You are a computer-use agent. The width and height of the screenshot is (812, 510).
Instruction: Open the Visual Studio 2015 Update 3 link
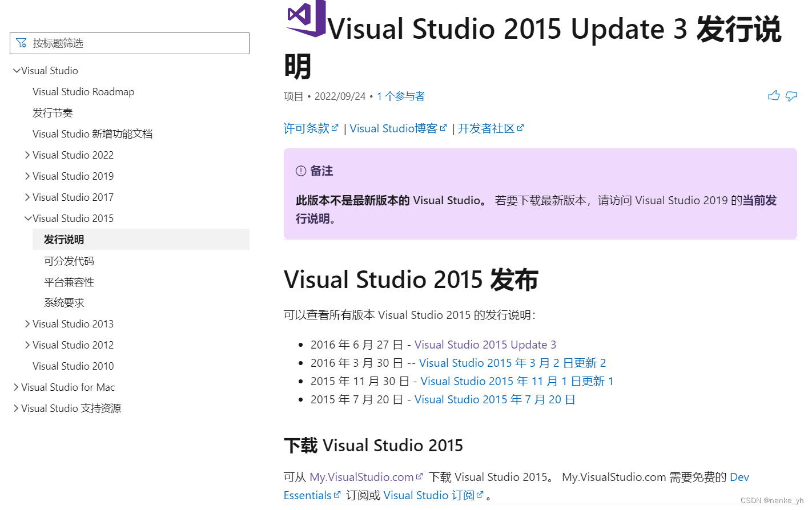click(x=485, y=345)
